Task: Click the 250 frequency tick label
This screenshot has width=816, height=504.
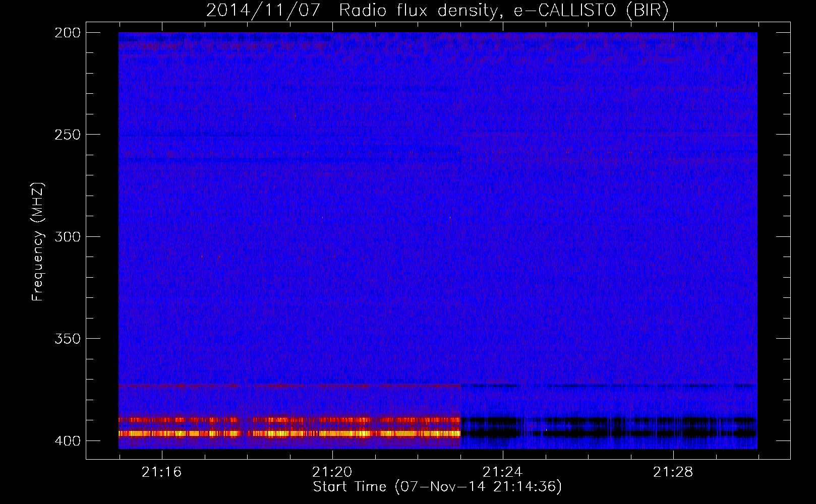Action: 68,135
